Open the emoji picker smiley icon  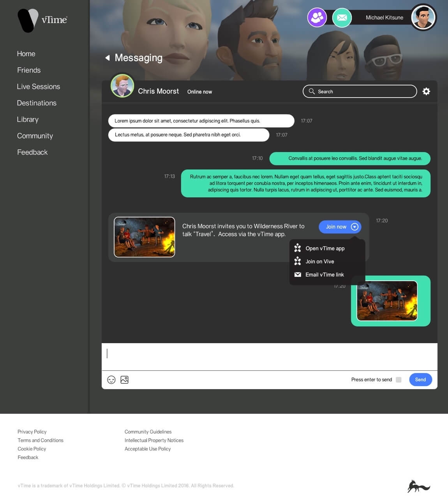pos(111,380)
